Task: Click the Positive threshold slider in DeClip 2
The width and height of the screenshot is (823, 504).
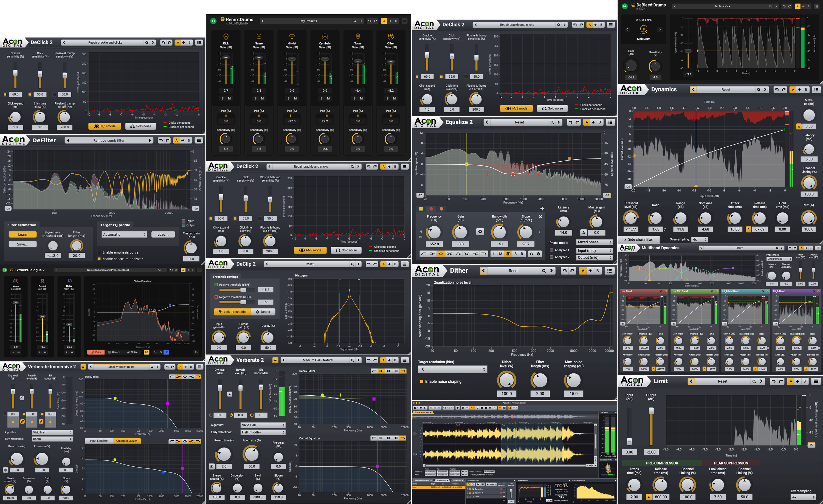Action: (x=237, y=290)
